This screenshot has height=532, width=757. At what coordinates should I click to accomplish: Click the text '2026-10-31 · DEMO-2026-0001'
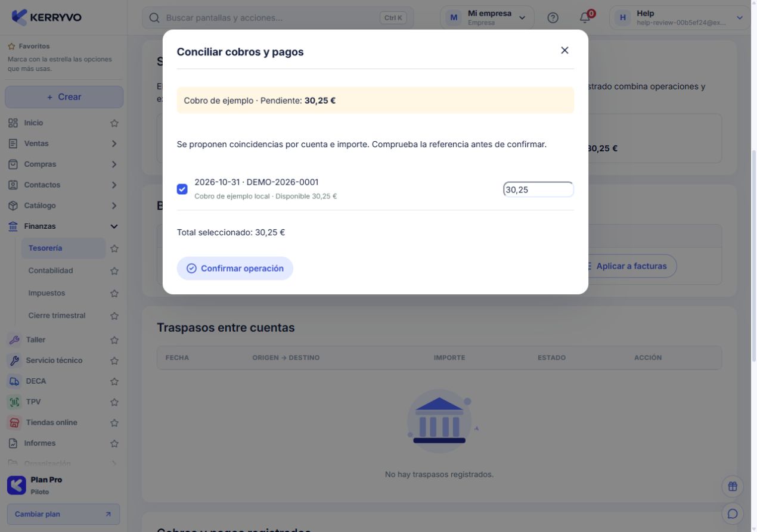click(256, 182)
